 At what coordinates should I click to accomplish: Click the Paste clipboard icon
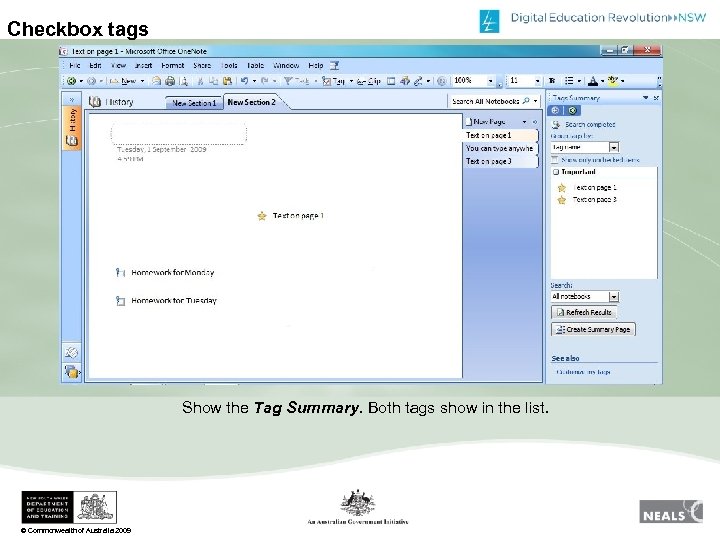tap(227, 81)
